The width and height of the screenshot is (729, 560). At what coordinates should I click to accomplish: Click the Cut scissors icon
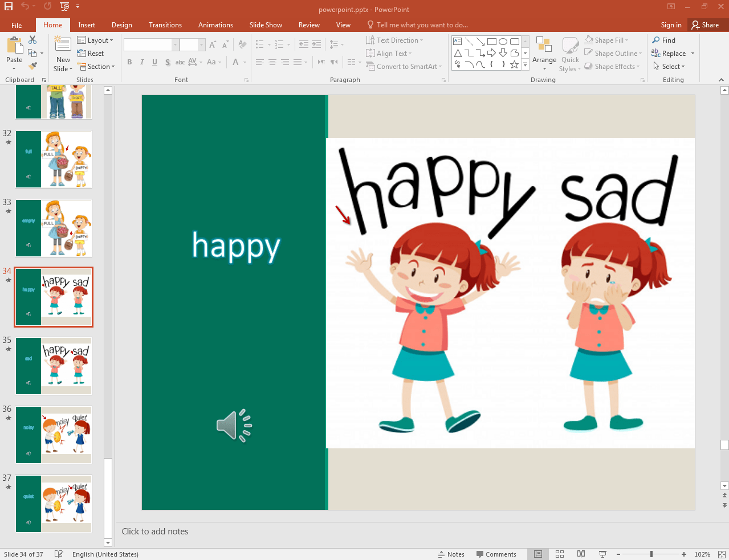(32, 40)
